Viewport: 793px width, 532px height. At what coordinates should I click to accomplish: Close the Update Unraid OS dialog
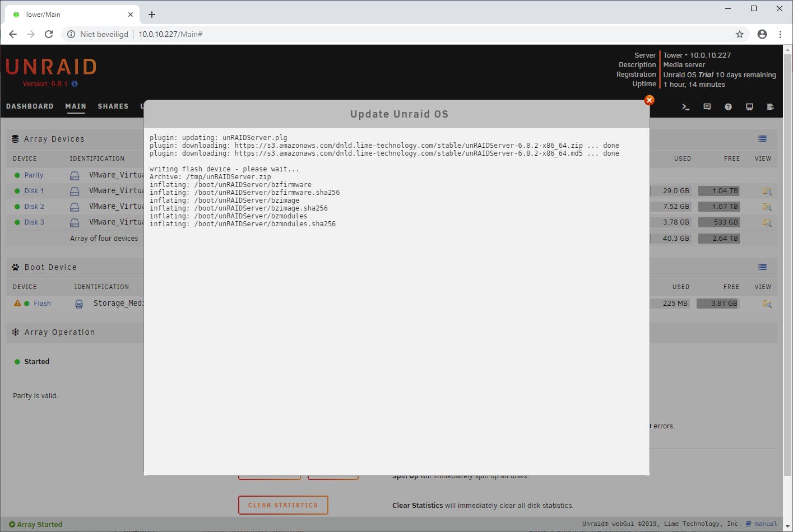coord(649,100)
